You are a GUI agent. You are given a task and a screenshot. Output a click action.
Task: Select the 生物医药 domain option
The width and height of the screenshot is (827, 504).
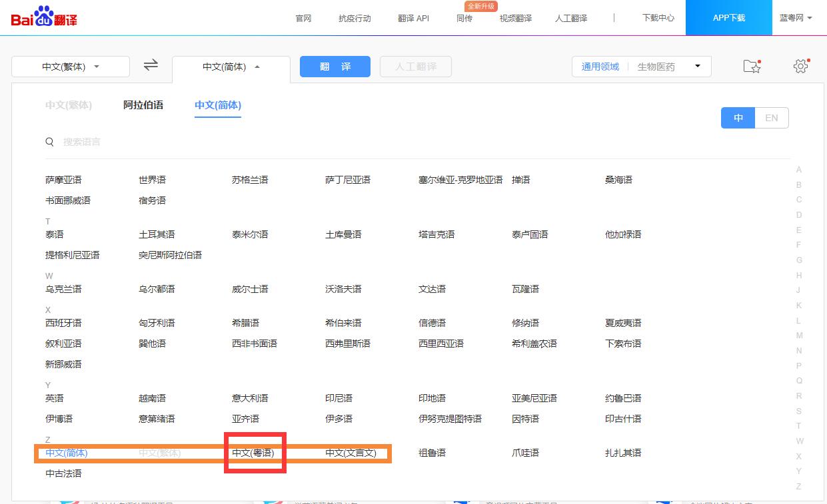656,67
